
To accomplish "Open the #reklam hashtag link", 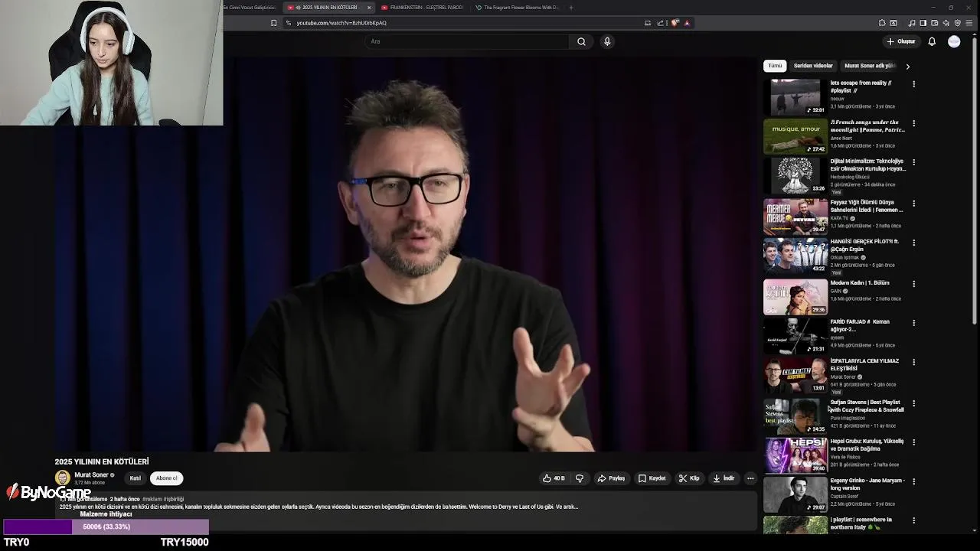I will pyautogui.click(x=152, y=499).
